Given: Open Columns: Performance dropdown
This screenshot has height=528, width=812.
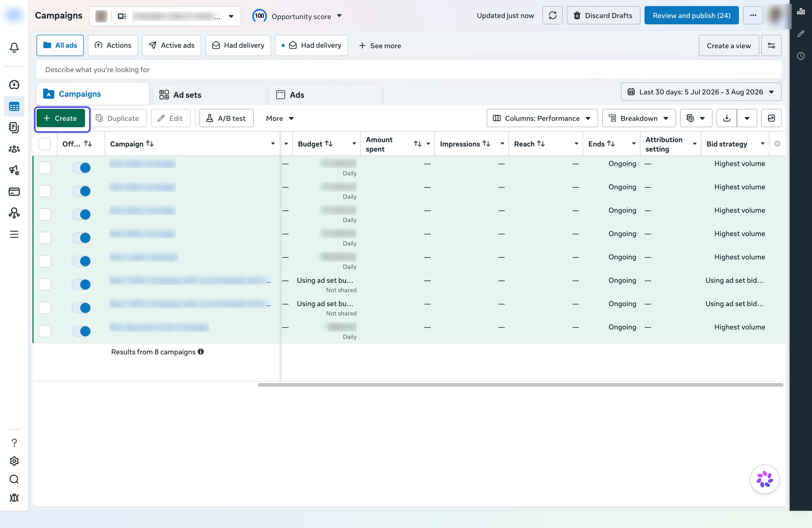Looking at the screenshot, I should coord(542,118).
